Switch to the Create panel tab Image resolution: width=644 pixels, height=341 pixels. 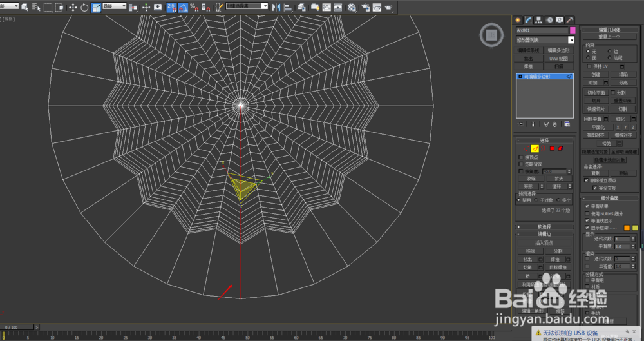[x=518, y=20]
